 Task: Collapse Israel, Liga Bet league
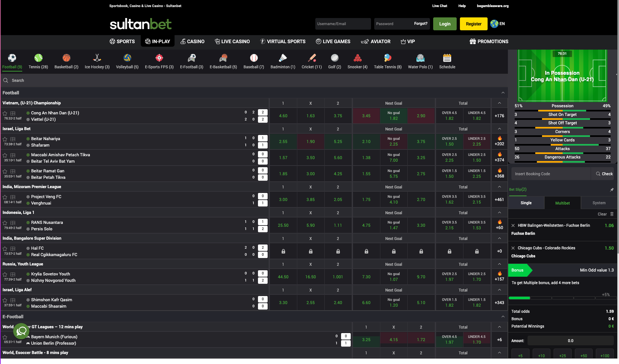coord(499,129)
